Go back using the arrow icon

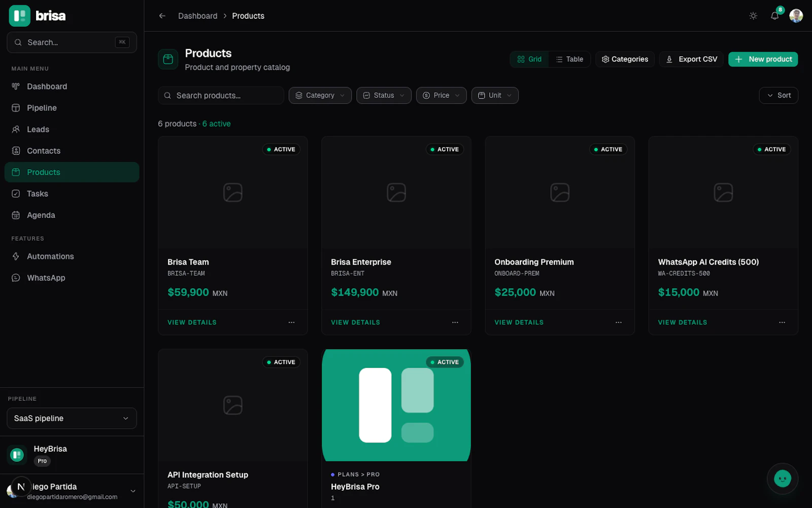click(162, 16)
